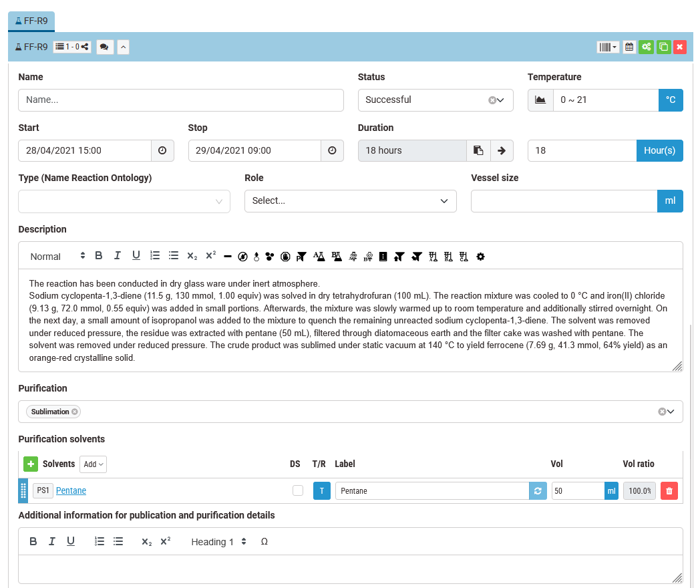Delete the Pentane solvent row

pyautogui.click(x=669, y=491)
